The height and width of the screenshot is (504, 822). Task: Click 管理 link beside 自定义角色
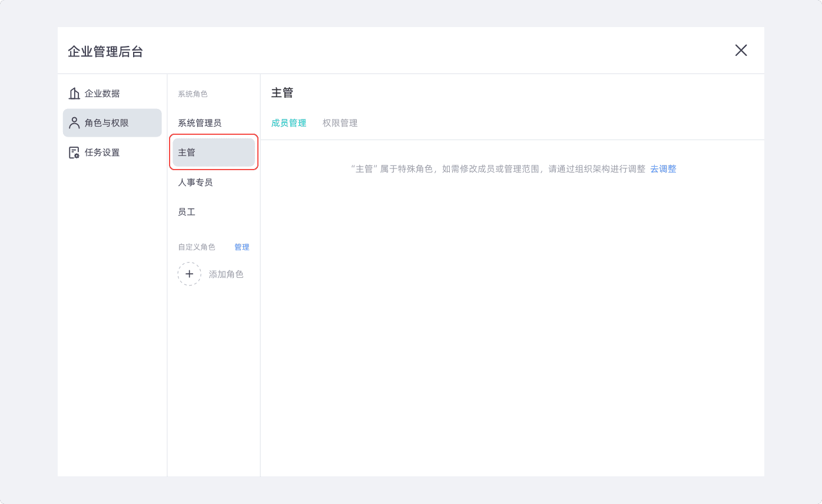(x=242, y=247)
